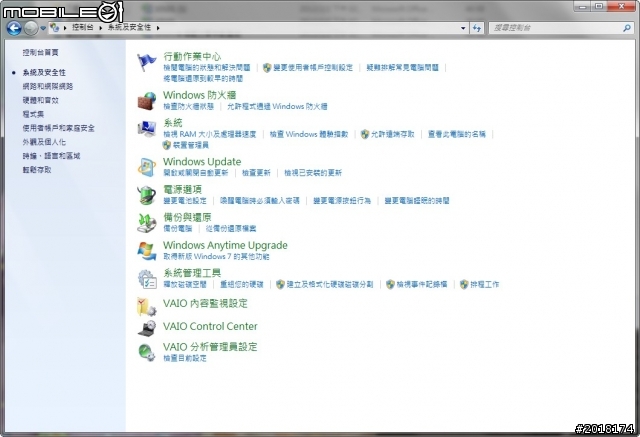Open the Windows Update icon
This screenshot has height=437, width=640.
coord(147,167)
